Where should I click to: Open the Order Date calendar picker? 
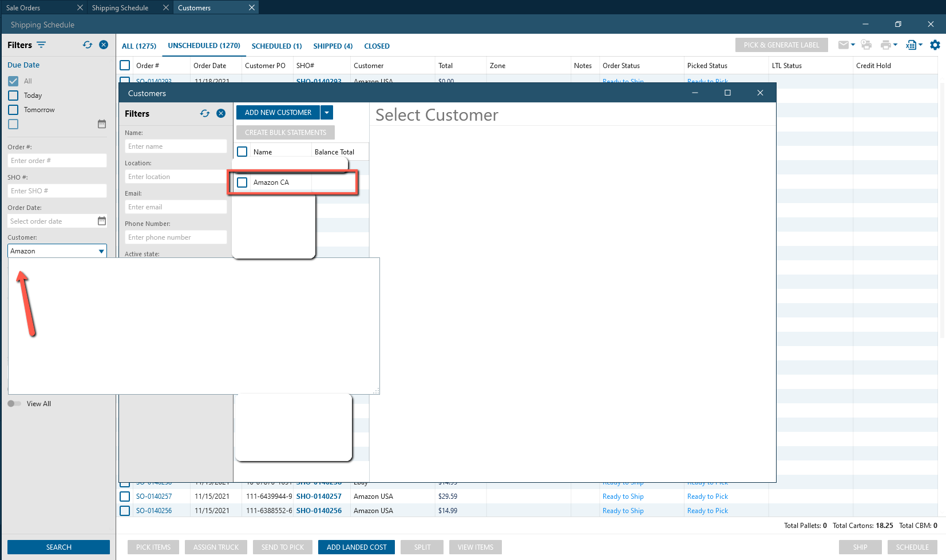102,221
